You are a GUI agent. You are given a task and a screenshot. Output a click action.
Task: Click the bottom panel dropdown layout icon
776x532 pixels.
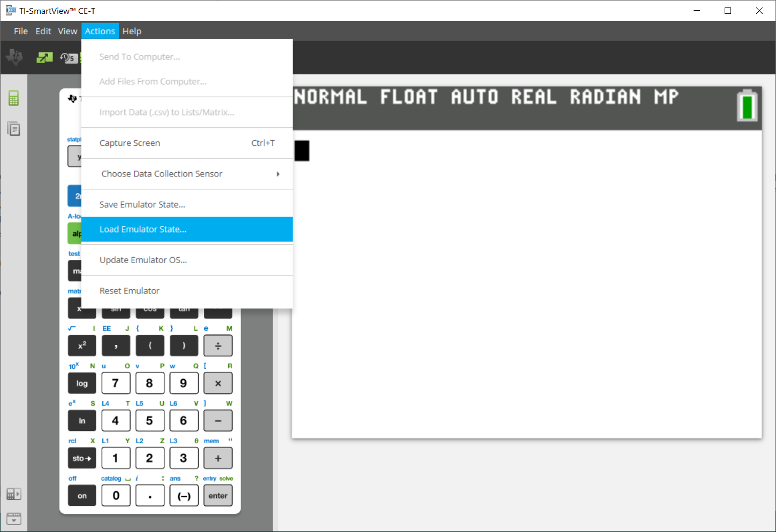(13, 518)
